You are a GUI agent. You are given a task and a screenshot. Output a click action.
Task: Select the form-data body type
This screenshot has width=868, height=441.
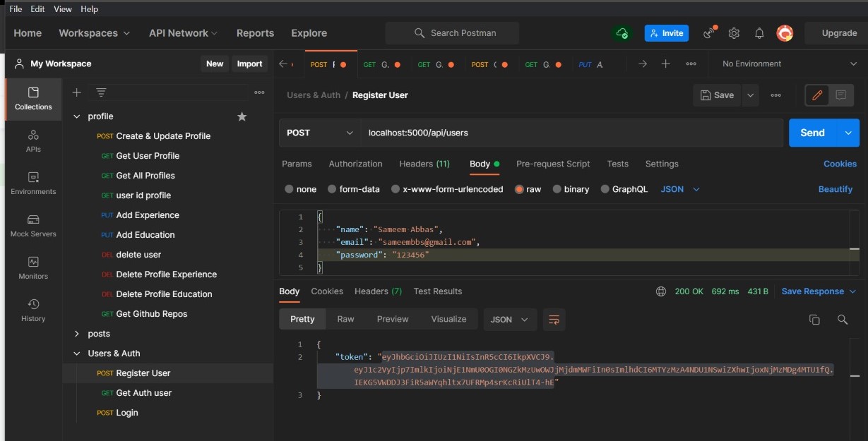coord(332,189)
